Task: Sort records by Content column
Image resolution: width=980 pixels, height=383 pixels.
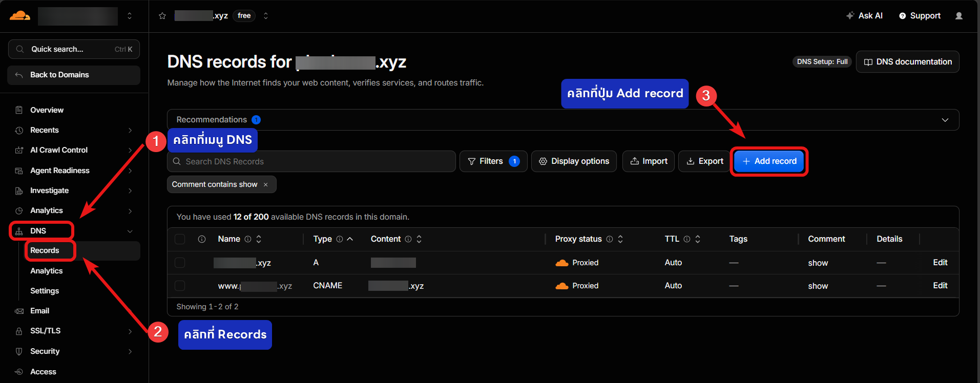Action: (419, 239)
